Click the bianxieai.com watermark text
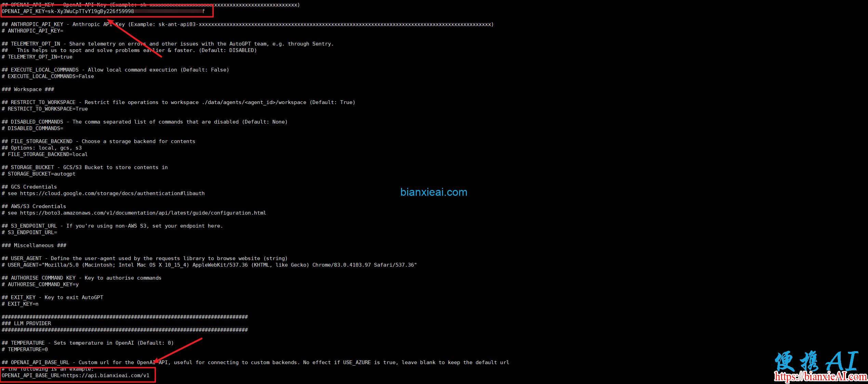The height and width of the screenshot is (384, 868). tap(433, 192)
